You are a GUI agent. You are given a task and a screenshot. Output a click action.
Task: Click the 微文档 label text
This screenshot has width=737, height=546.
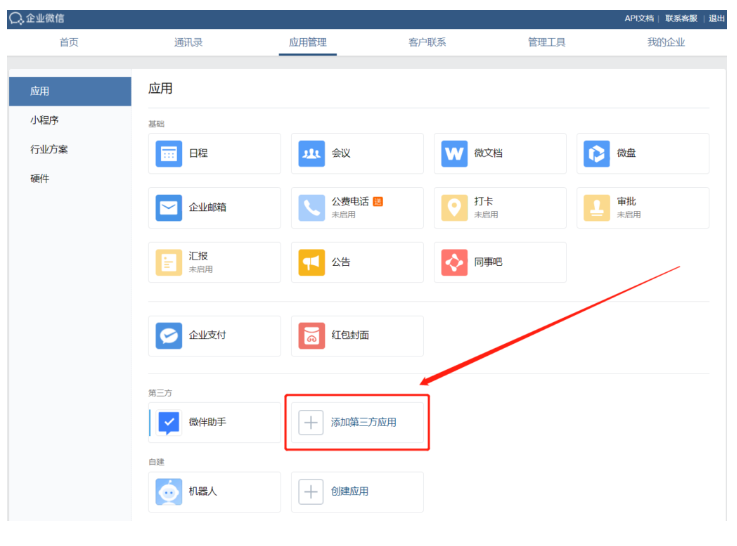pyautogui.click(x=488, y=153)
